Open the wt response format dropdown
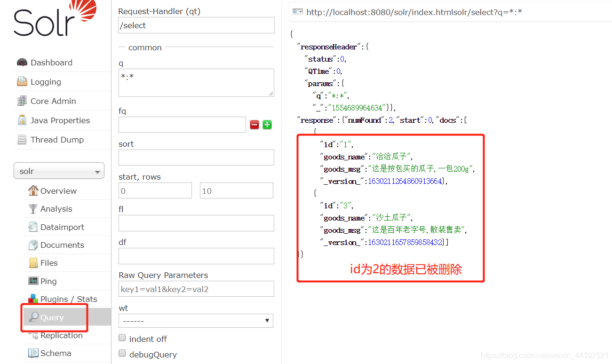Image resolution: width=612 pixels, height=364 pixels. (196, 321)
